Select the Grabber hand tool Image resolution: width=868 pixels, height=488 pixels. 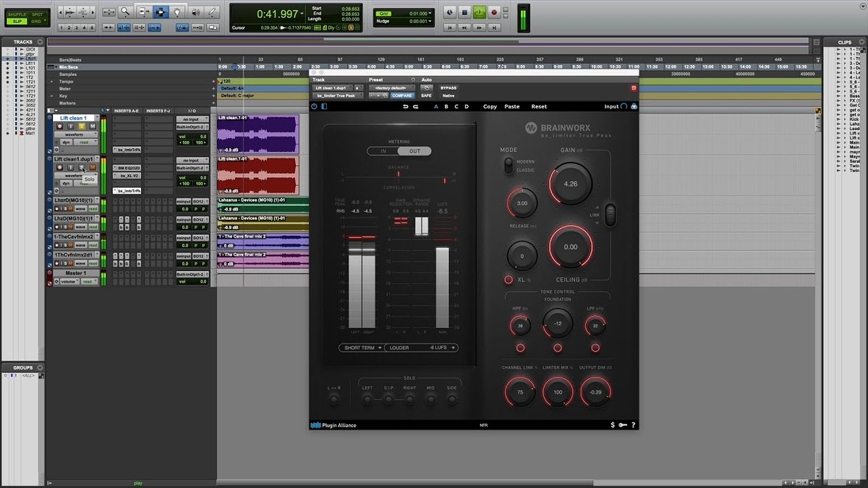(177, 12)
